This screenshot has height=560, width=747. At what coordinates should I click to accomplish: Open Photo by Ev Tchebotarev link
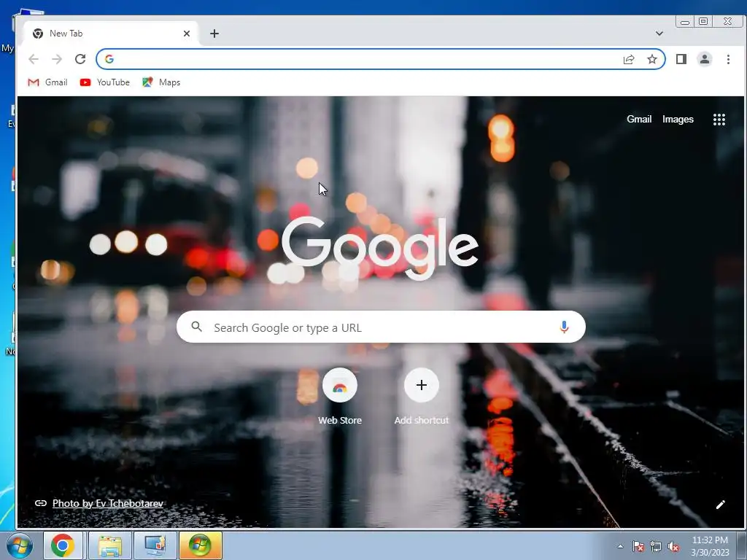[x=108, y=503]
